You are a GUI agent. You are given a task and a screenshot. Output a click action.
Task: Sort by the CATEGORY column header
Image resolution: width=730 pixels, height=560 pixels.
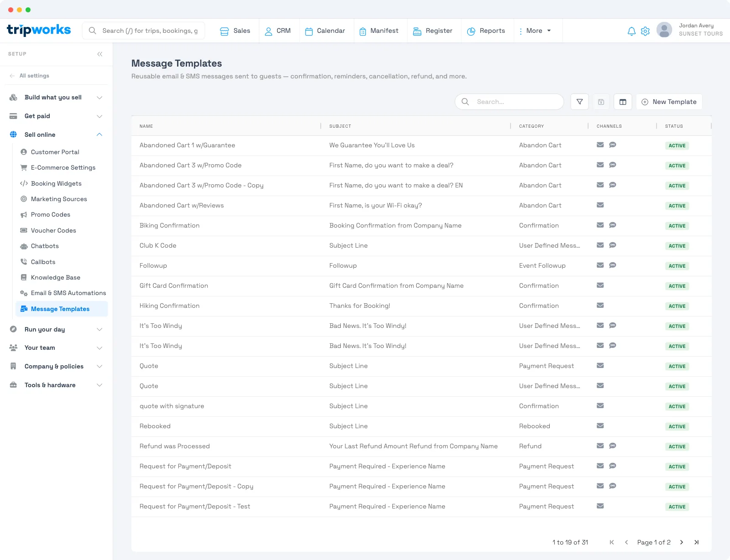532,126
